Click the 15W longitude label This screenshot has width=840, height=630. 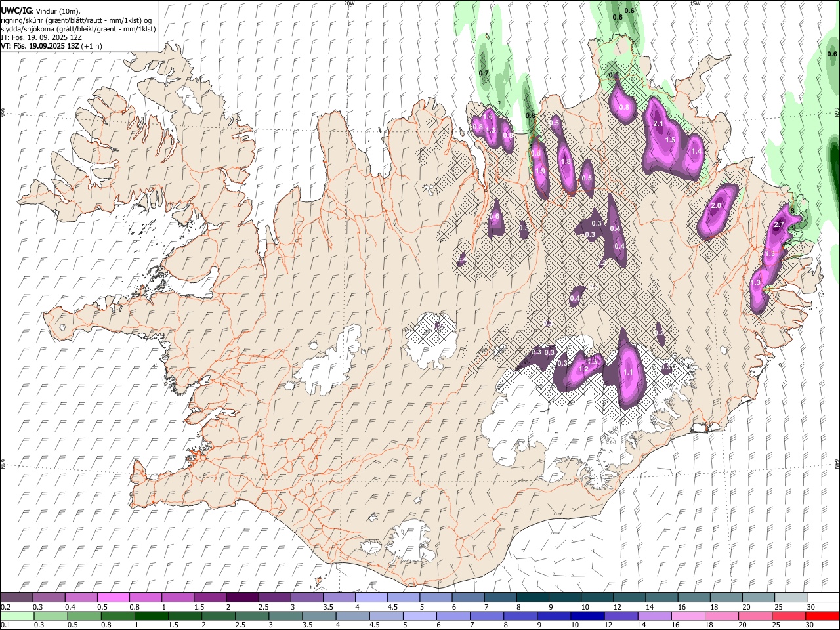695,3
